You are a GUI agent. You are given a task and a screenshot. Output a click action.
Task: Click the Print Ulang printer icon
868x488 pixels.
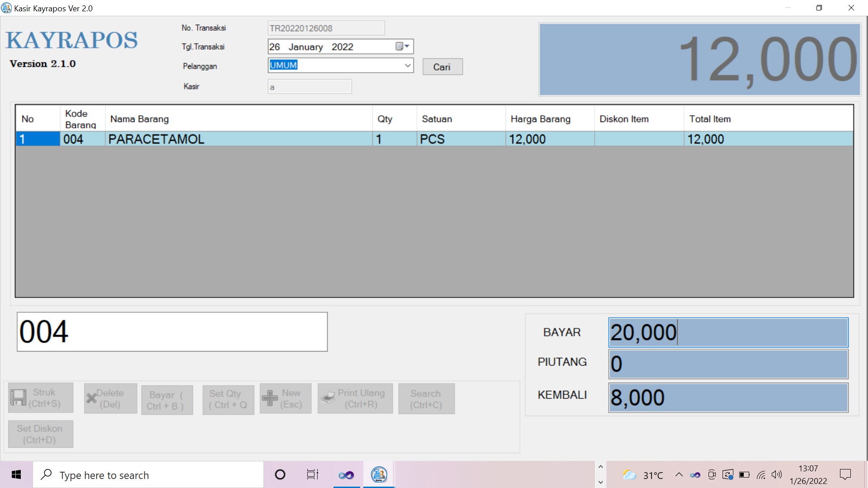click(328, 398)
